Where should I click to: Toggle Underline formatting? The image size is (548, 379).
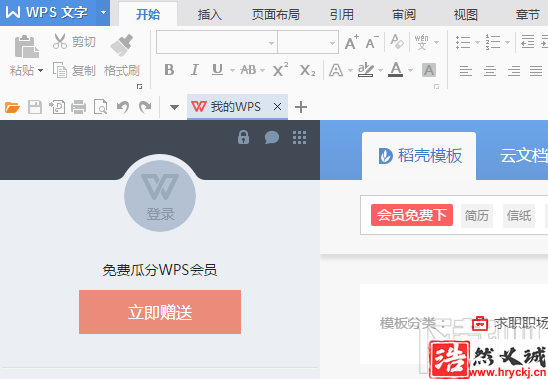[x=217, y=70]
